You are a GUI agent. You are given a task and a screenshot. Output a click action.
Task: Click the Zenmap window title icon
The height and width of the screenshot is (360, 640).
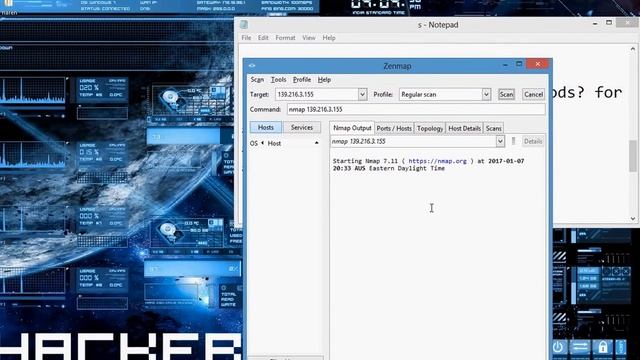(x=252, y=65)
